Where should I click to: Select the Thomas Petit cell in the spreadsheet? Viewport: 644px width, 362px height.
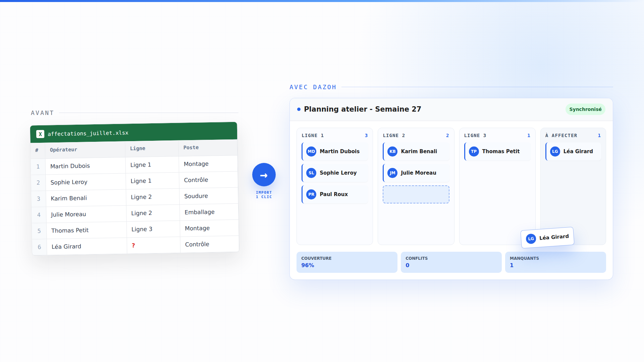tap(87, 230)
